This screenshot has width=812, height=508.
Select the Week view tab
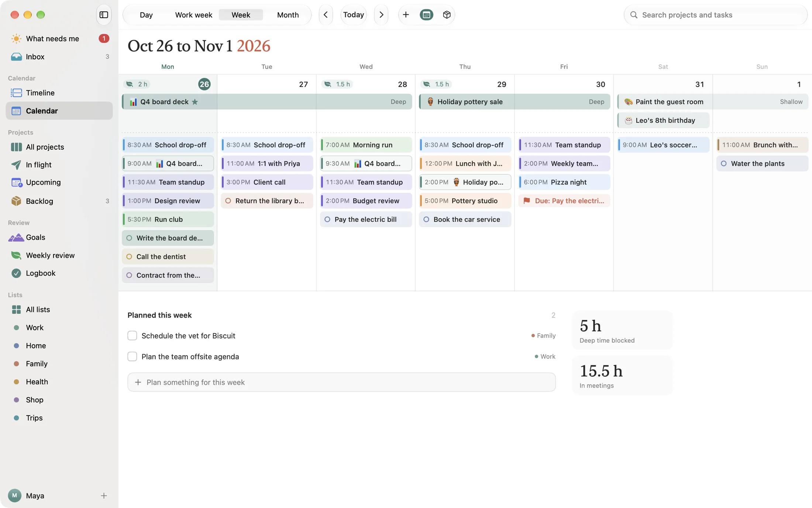[x=241, y=15]
